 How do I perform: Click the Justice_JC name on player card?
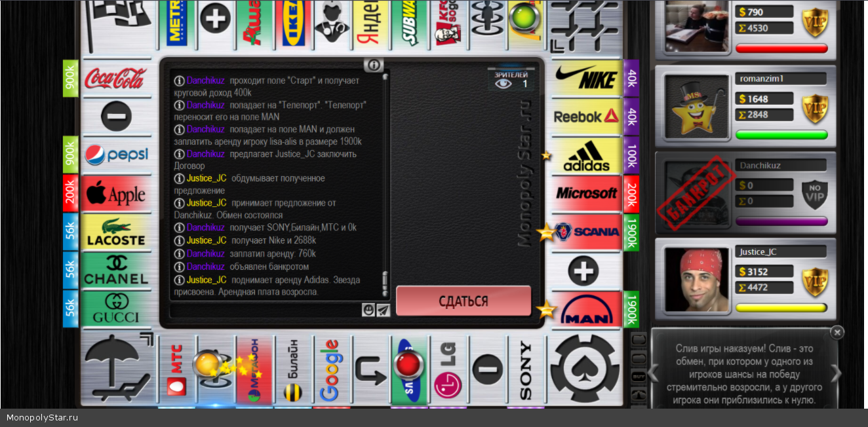click(759, 252)
